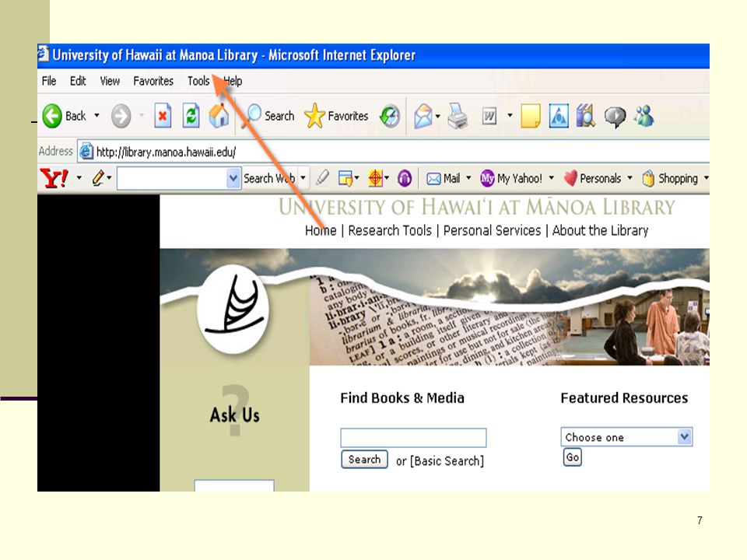Click the speech bubble Discuss icon
The image size is (747, 560).
click(x=615, y=117)
